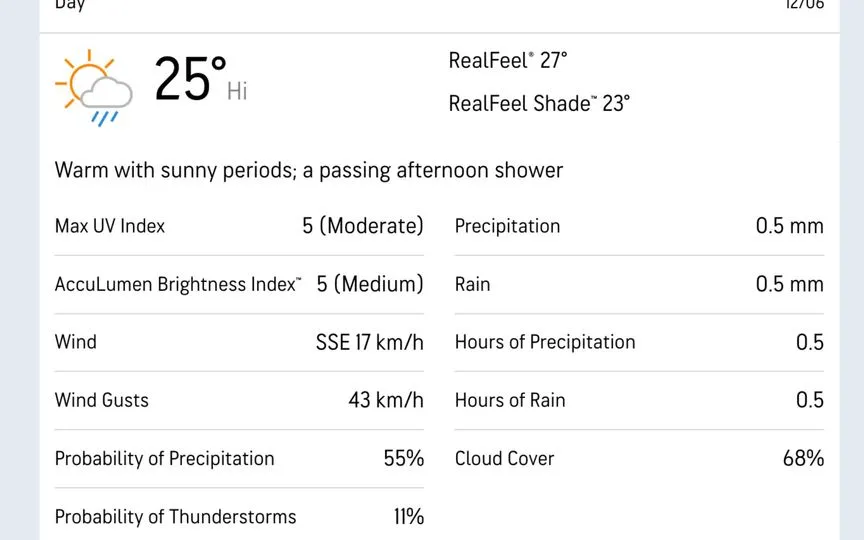Image resolution: width=864 pixels, height=540 pixels.
Task: Select the forecast summary about afternoon shower
Action: coord(309,170)
